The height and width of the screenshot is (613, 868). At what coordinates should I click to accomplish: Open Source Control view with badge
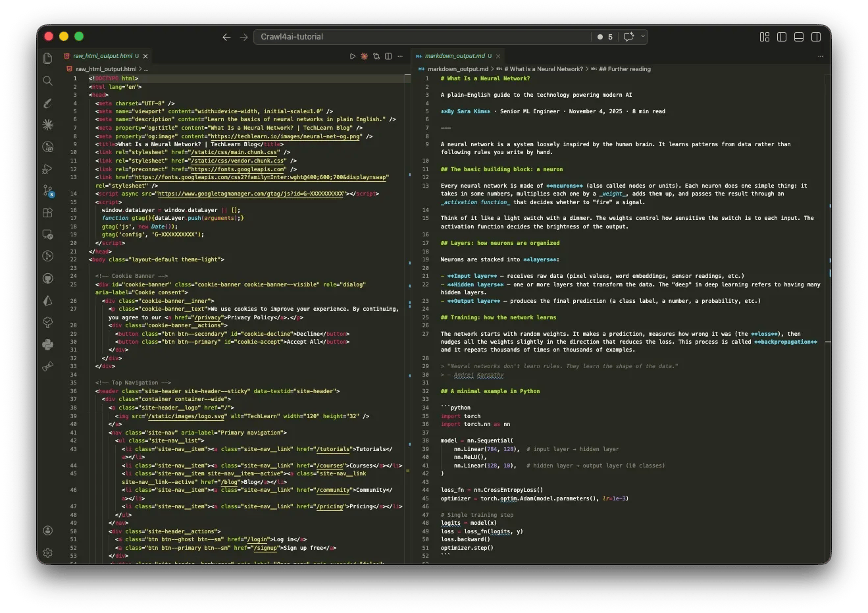(47, 191)
